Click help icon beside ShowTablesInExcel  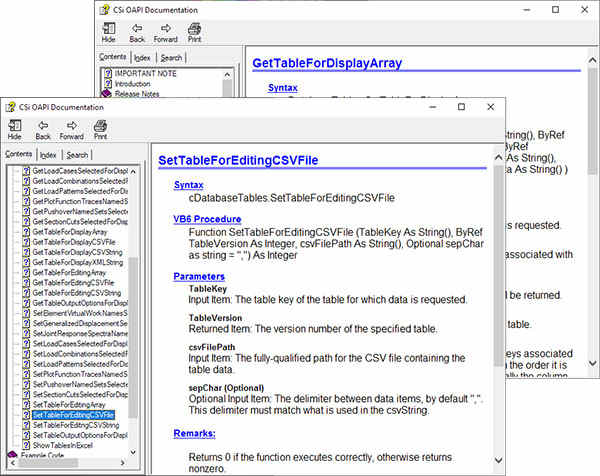[x=26, y=445]
